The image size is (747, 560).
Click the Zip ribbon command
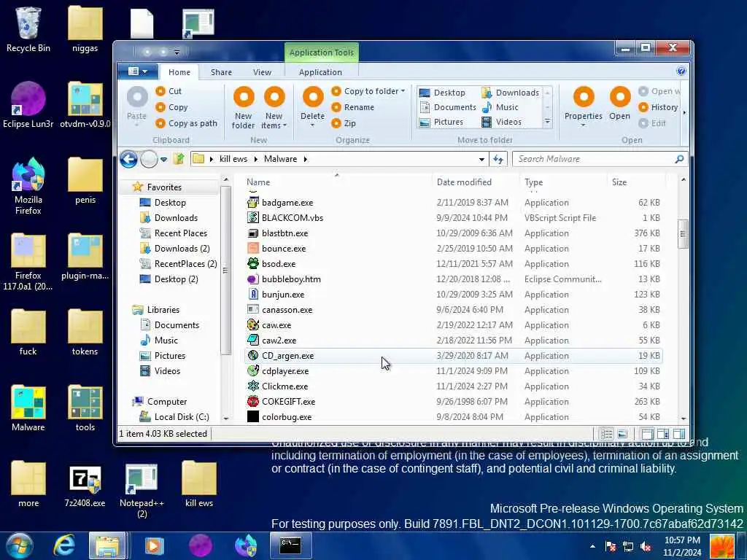point(344,123)
